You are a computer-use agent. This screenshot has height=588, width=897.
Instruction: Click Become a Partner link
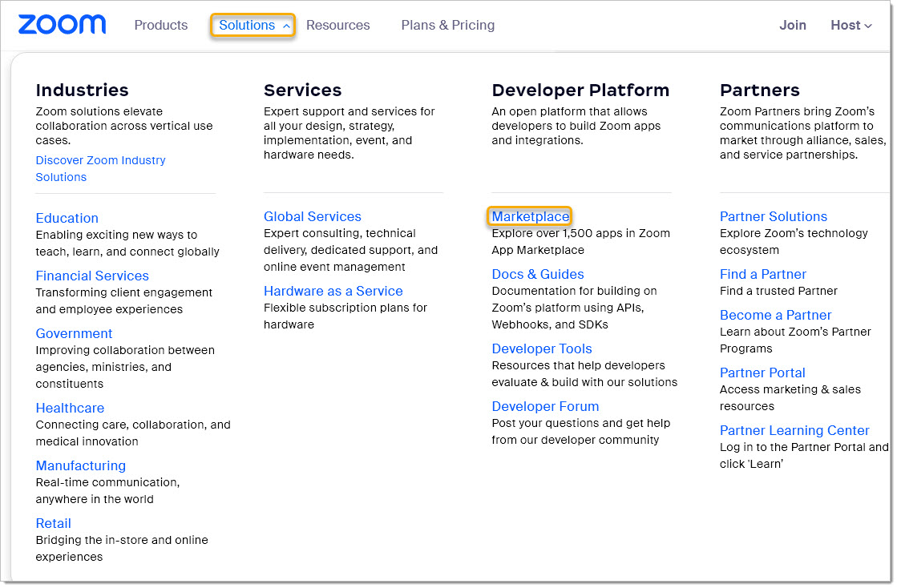[x=775, y=315]
